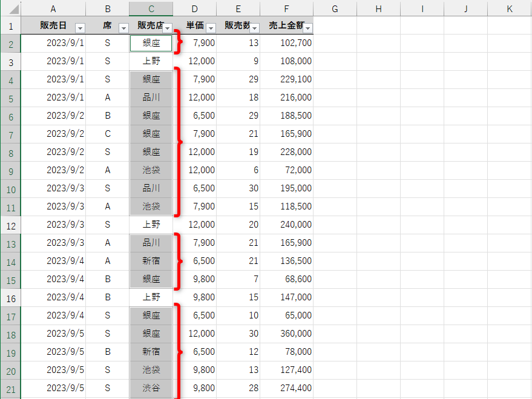
Task: Open the 販売日 filter dropdown
Action: click(x=80, y=28)
